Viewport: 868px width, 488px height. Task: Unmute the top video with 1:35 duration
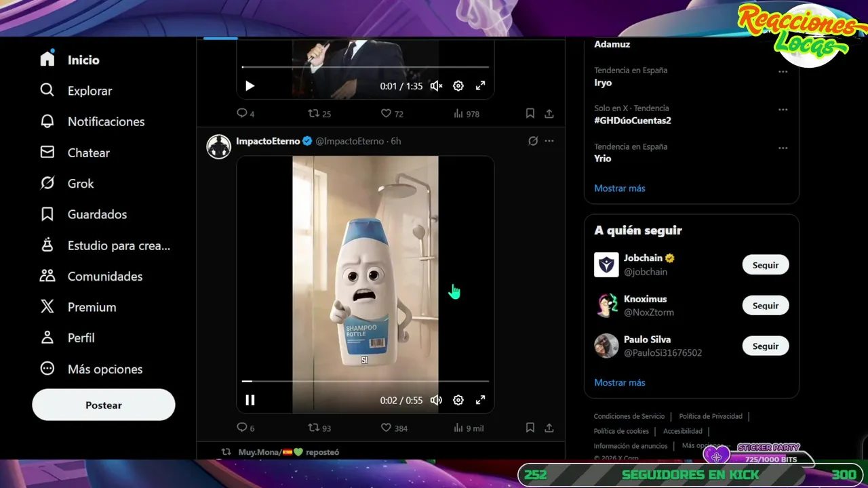(x=437, y=86)
